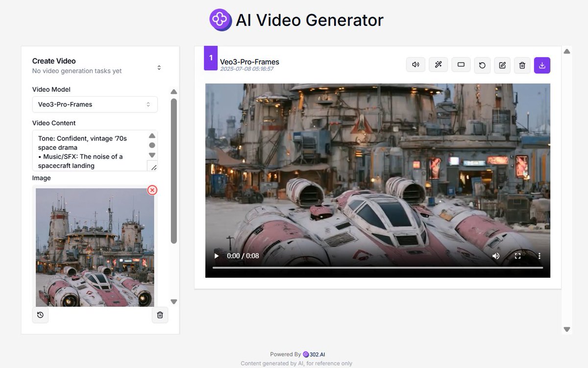Click the magic wand enhance icon
This screenshot has height=368, width=588.
[439, 65]
